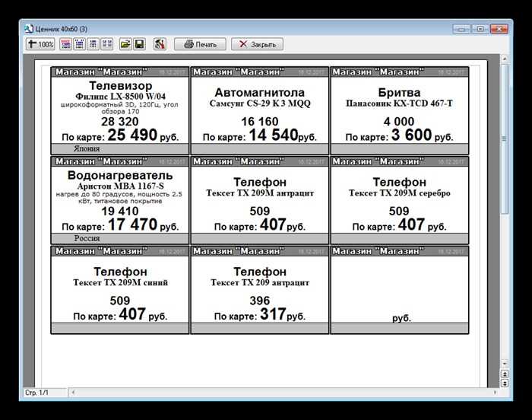Click Аристон MBA 1167-S model text
The width and height of the screenshot is (532, 420).
click(x=120, y=186)
